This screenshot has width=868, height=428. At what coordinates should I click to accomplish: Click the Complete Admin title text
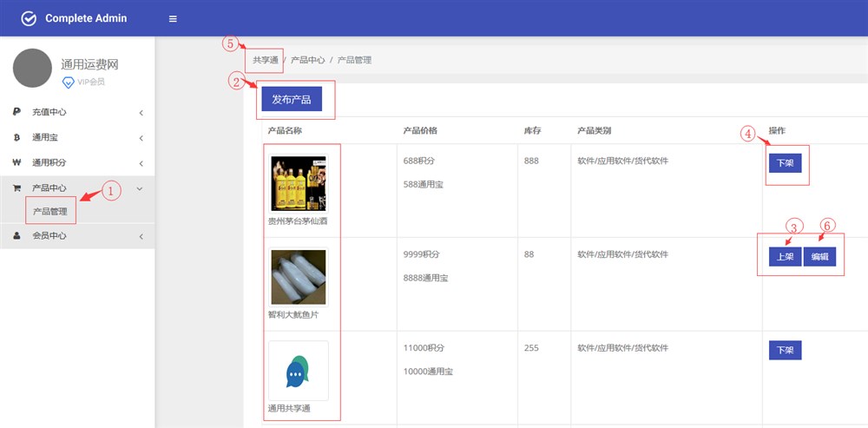click(x=86, y=18)
